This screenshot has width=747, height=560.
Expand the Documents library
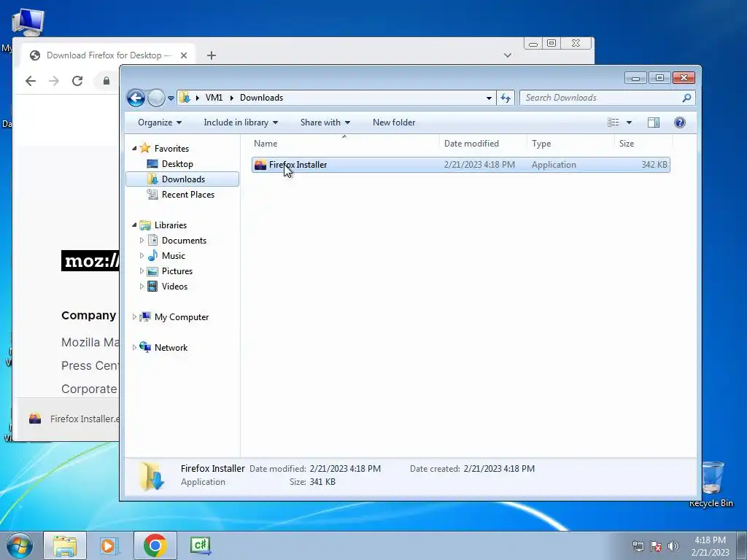coord(142,241)
